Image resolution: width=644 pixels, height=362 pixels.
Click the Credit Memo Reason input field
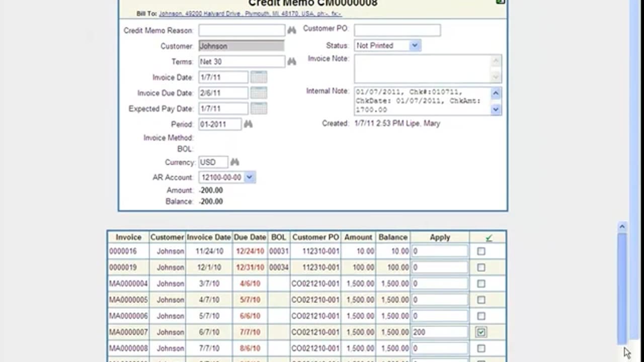click(242, 30)
